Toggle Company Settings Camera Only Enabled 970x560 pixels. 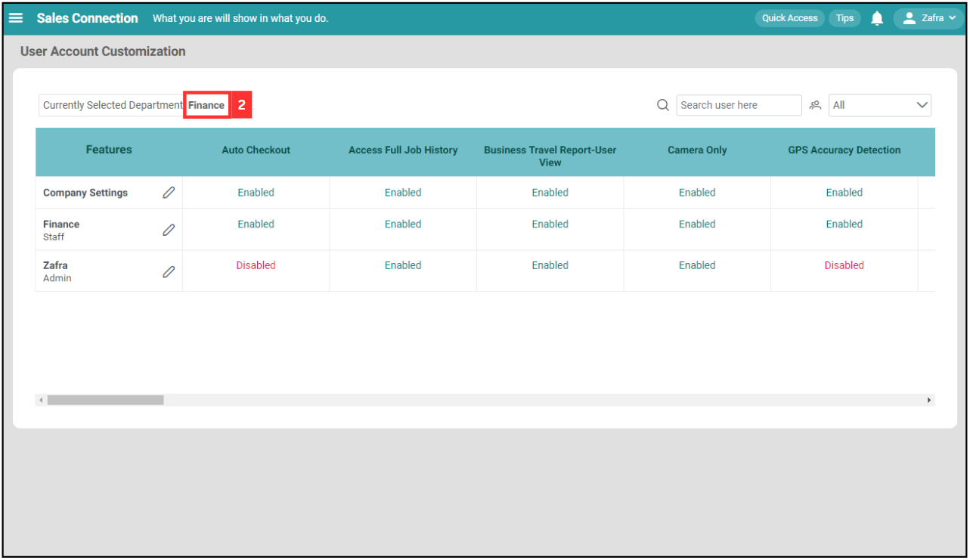click(x=697, y=193)
